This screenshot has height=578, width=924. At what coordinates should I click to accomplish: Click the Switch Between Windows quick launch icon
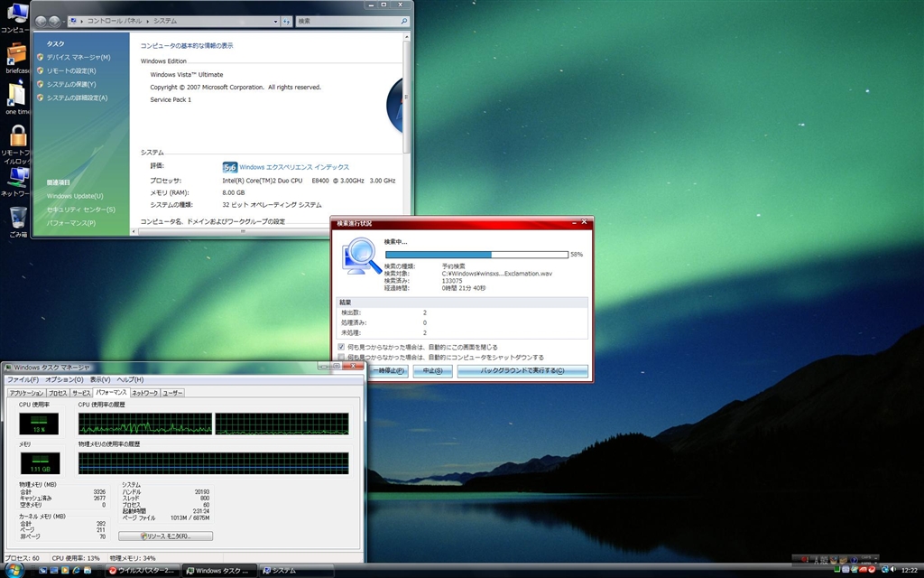[54, 571]
